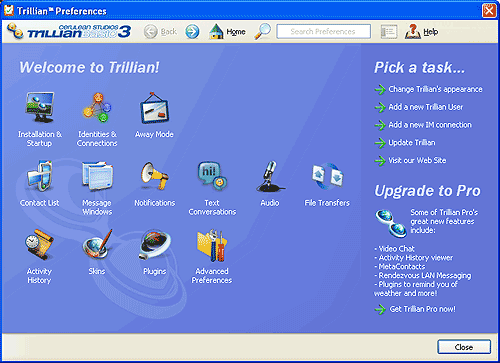Screen dimensions: 500x363
Task: Open Notifications megaphone icon
Action: (154, 176)
